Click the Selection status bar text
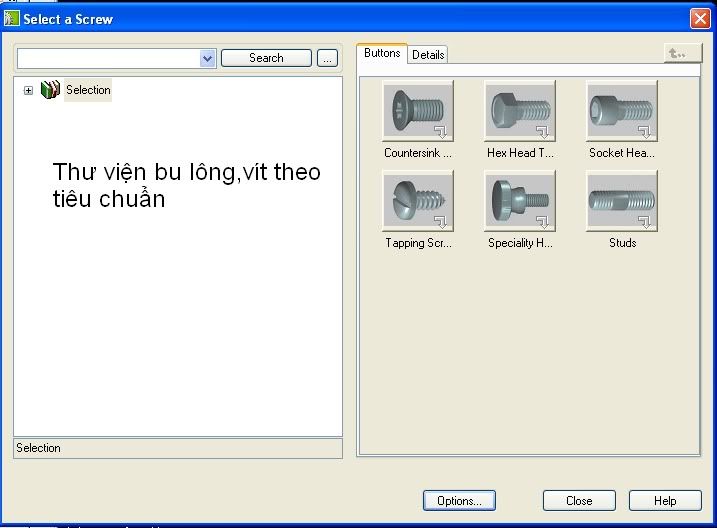 pos(38,448)
